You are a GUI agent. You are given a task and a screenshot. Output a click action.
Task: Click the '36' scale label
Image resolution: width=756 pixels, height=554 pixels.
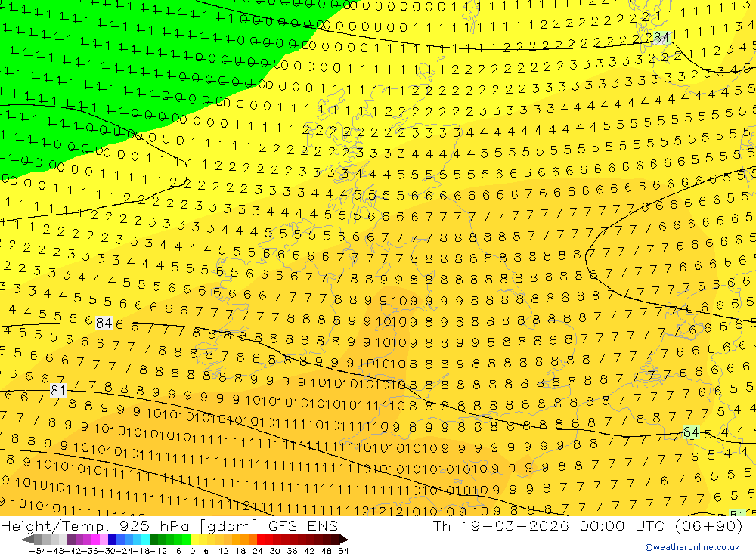pyautogui.click(x=292, y=551)
